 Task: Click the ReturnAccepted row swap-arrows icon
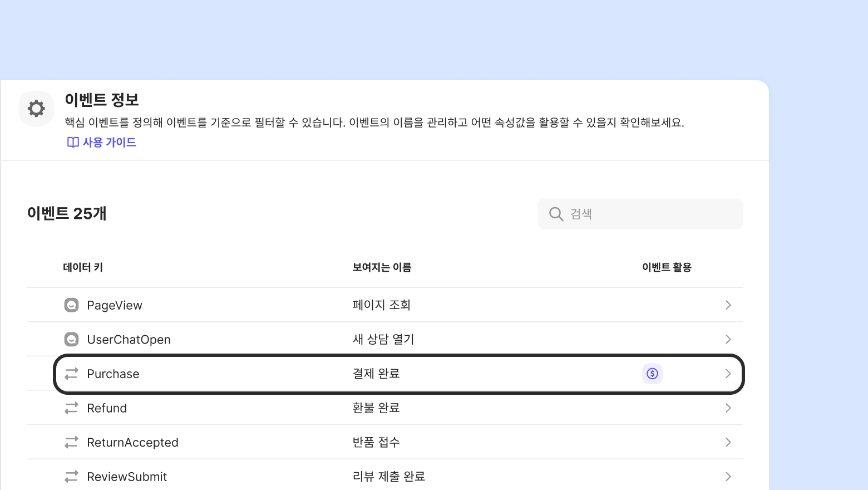71,443
